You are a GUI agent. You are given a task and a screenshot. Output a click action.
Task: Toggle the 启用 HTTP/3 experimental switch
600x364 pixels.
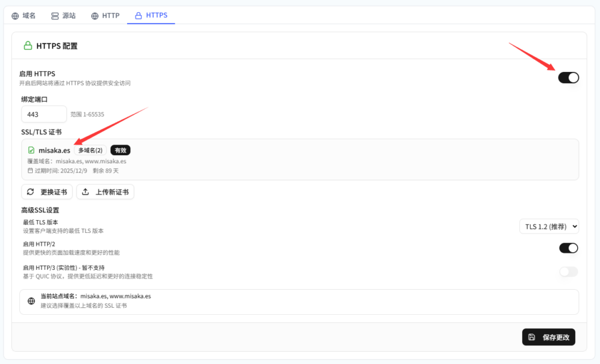coord(568,272)
